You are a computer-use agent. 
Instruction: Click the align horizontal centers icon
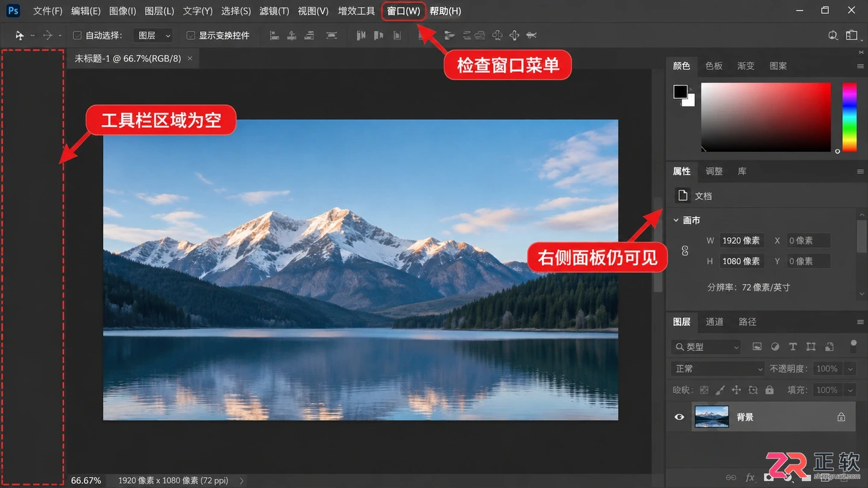pyautogui.click(x=292, y=36)
